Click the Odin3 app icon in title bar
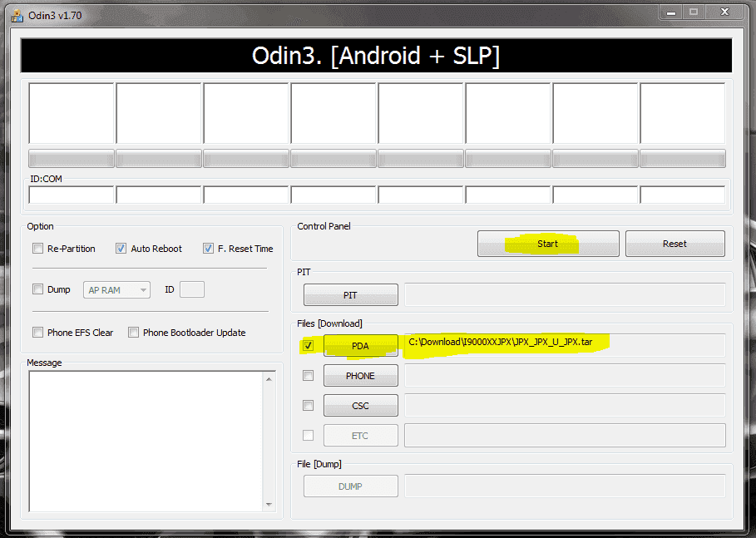The height and width of the screenshot is (538, 756). click(x=17, y=16)
